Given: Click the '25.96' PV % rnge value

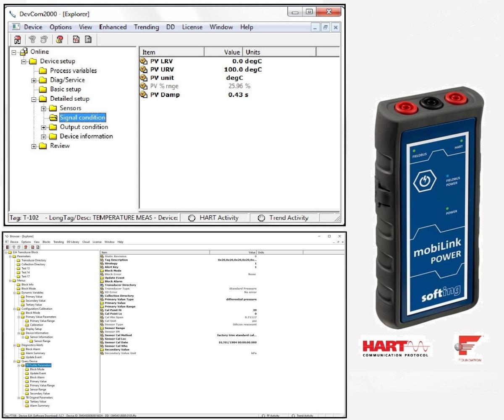Looking at the screenshot, I should pos(236,86).
